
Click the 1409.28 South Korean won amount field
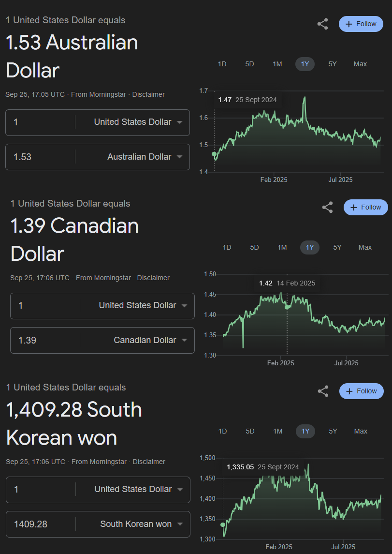pos(41,524)
